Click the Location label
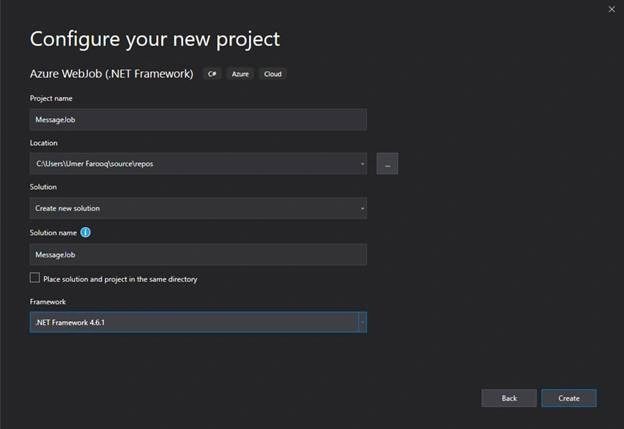Viewport: 624px width, 429px height. [44, 143]
